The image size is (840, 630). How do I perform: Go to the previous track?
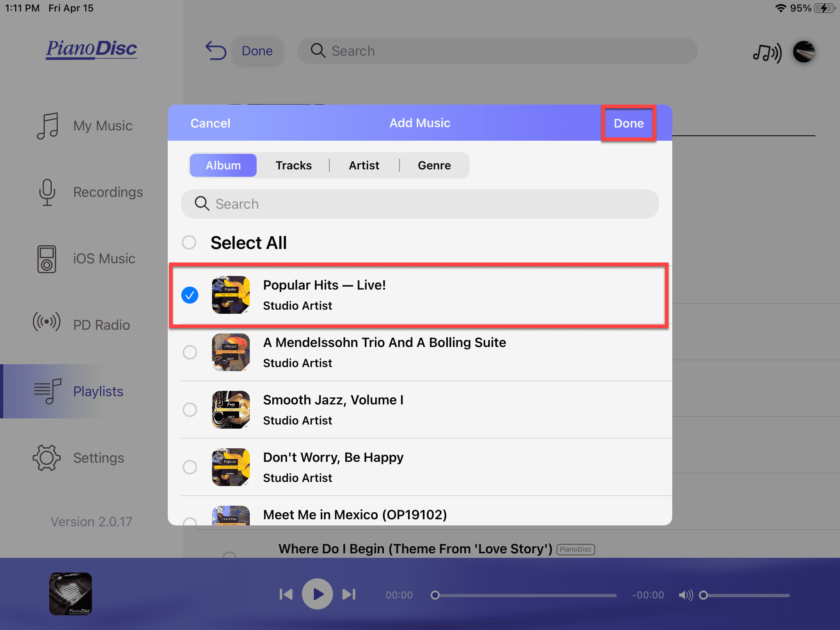tap(286, 594)
